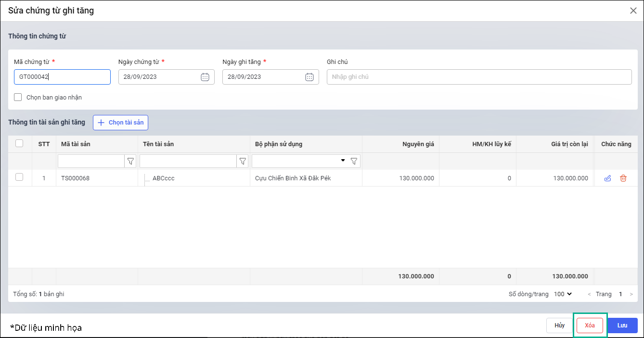Open calendar picker for Ngày ghi tăng
This screenshot has height=338, width=644.
tap(309, 77)
